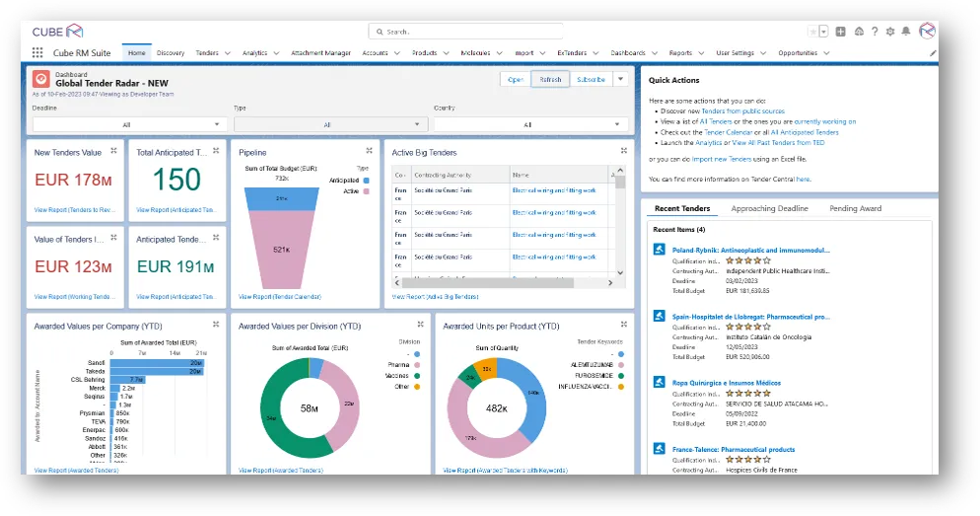
Task: Click the Open dashboard button
Action: tap(516, 80)
